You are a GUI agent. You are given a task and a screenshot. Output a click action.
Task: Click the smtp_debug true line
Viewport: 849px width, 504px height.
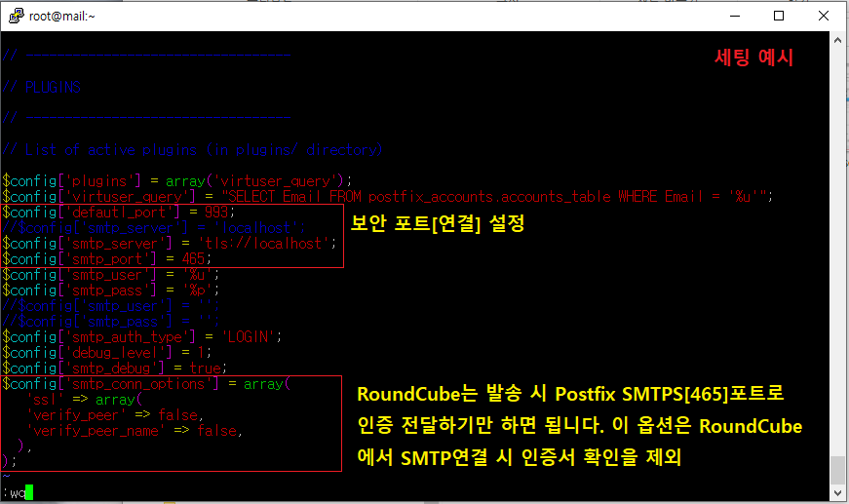115,368
